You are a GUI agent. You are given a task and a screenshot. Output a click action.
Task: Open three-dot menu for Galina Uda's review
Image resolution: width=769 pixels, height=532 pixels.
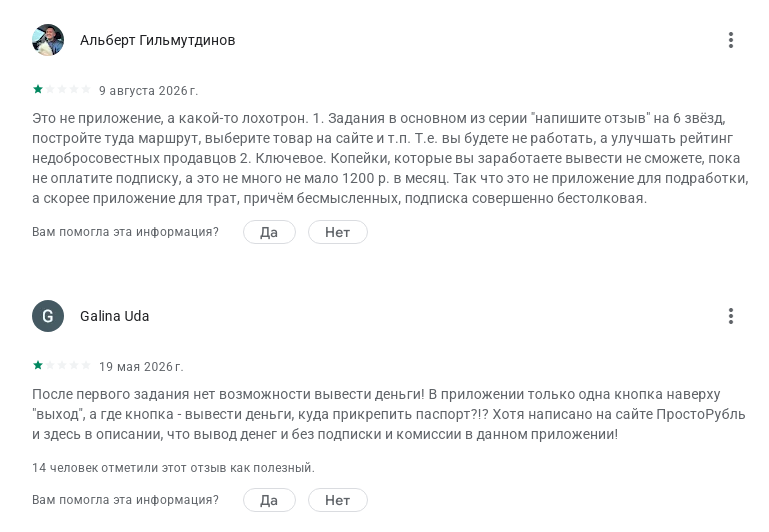[x=730, y=316]
